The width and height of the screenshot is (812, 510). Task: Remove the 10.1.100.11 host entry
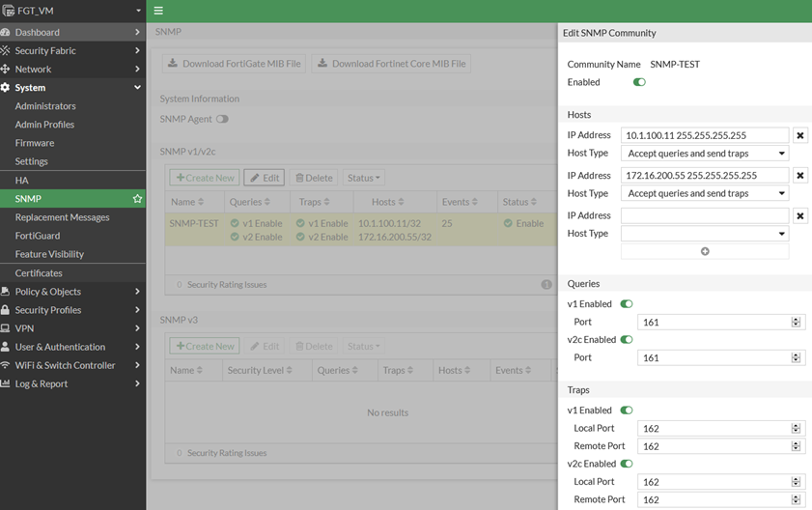tap(799, 136)
